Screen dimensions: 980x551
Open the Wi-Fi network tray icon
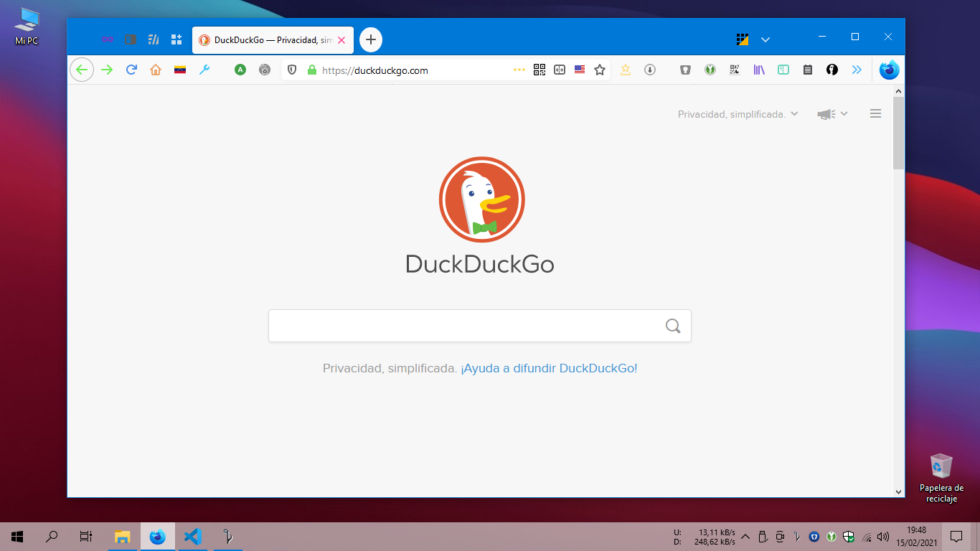[867, 537]
